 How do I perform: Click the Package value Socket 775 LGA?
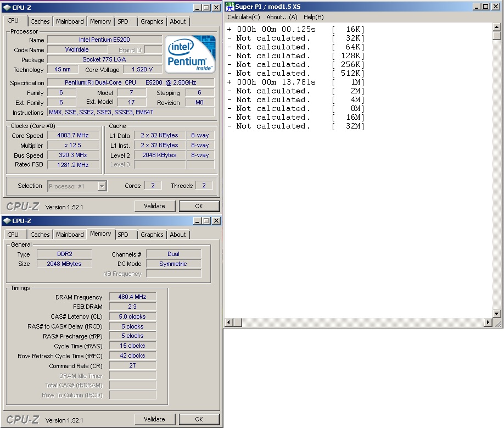(104, 59)
